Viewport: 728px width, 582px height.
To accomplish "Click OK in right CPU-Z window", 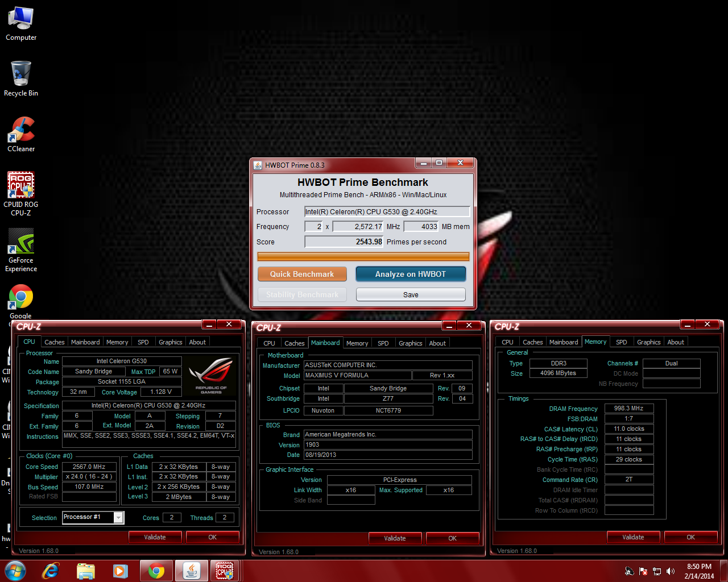I will [x=691, y=537].
